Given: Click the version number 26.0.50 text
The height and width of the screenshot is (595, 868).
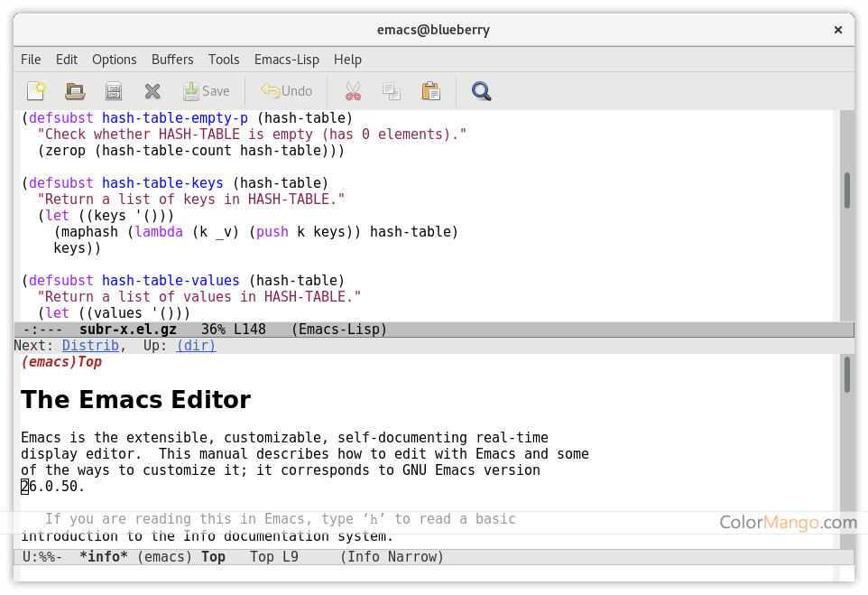Looking at the screenshot, I should coord(52,487).
